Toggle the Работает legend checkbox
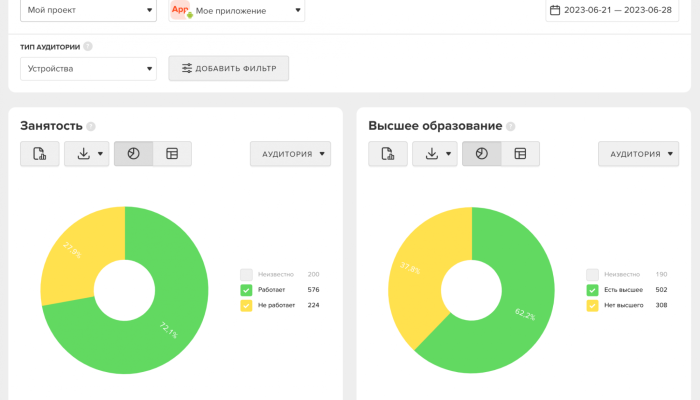This screenshot has height=400, width=700. (x=247, y=290)
